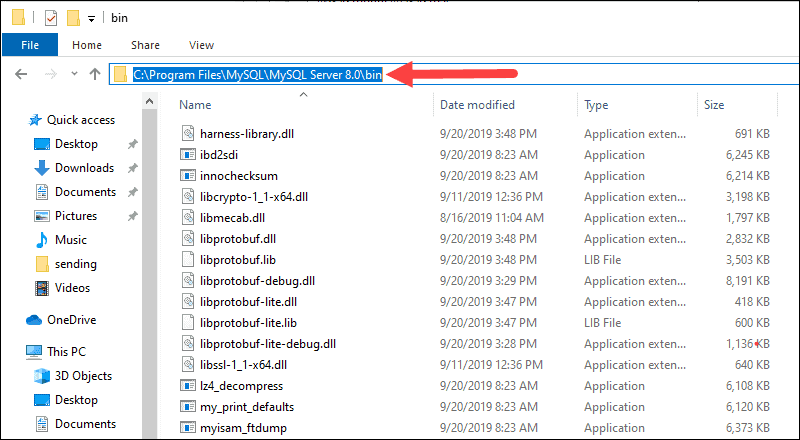The image size is (800, 440).
Task: Select file name libmecab.dll
Action: (x=232, y=217)
